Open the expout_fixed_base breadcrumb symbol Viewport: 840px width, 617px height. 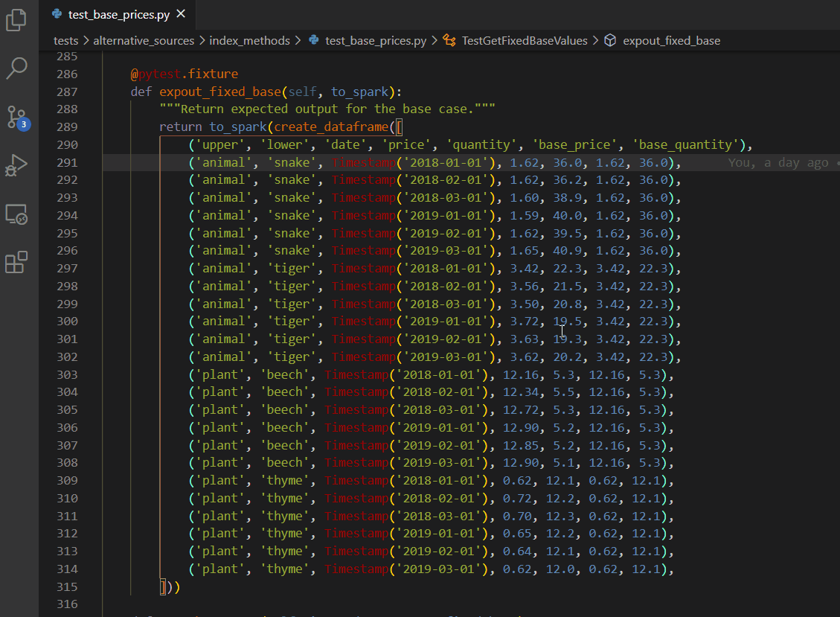[x=671, y=40]
